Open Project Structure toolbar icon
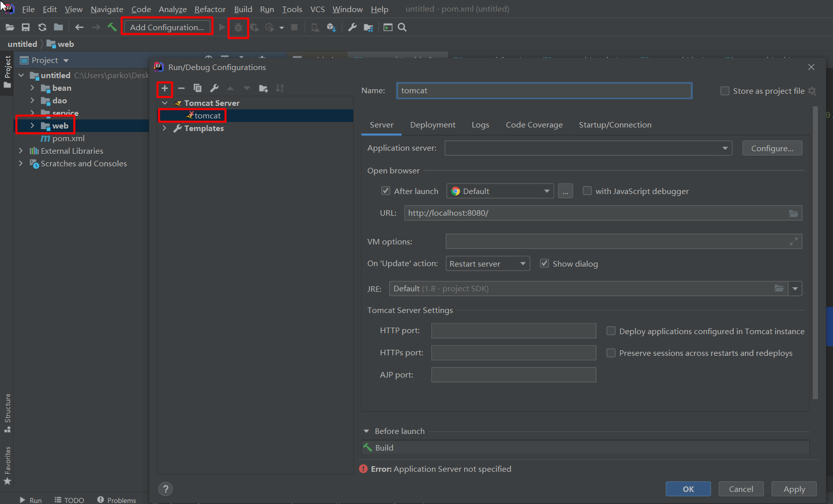 368,27
